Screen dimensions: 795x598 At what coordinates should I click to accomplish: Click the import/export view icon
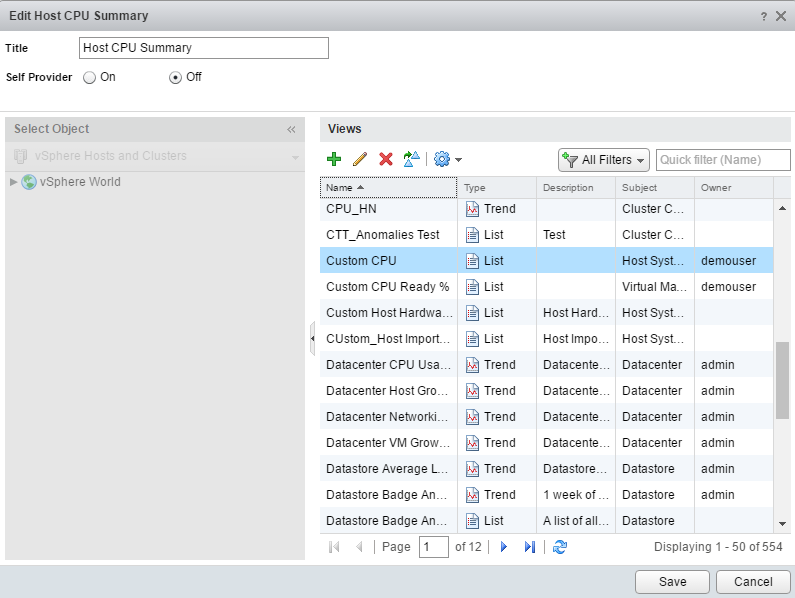tap(411, 160)
